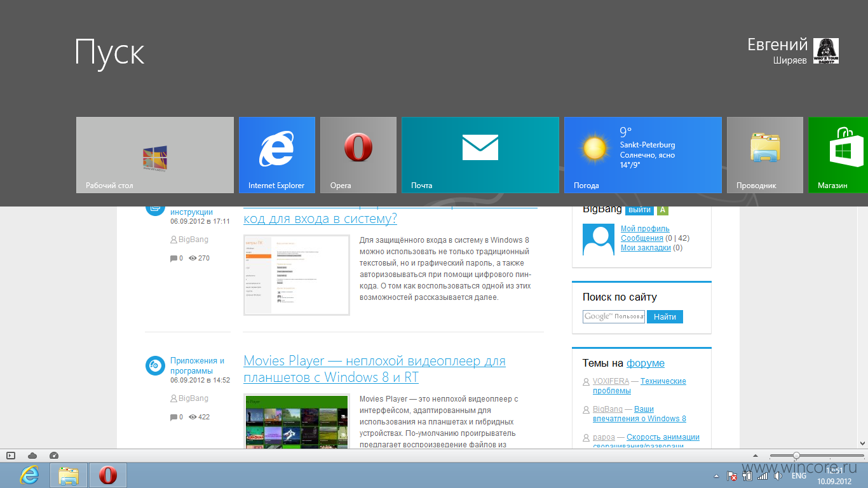The width and height of the screenshot is (868, 488).
Task: Click the login settings article thumbnail
Action: 297,275
